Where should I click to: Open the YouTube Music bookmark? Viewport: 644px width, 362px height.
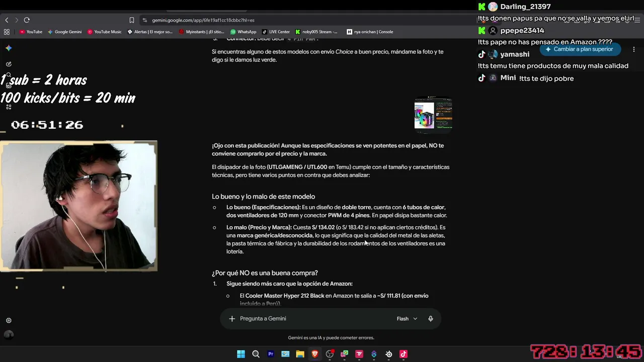105,32
